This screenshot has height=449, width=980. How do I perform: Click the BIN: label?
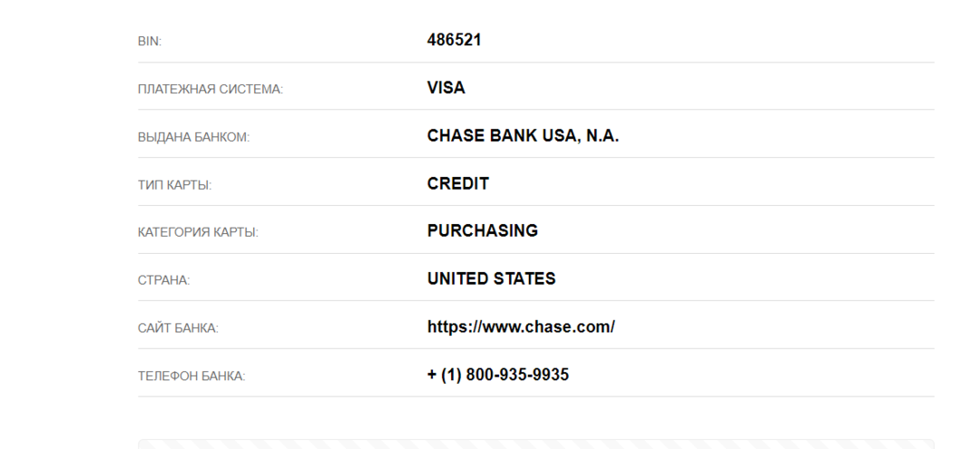150,42
